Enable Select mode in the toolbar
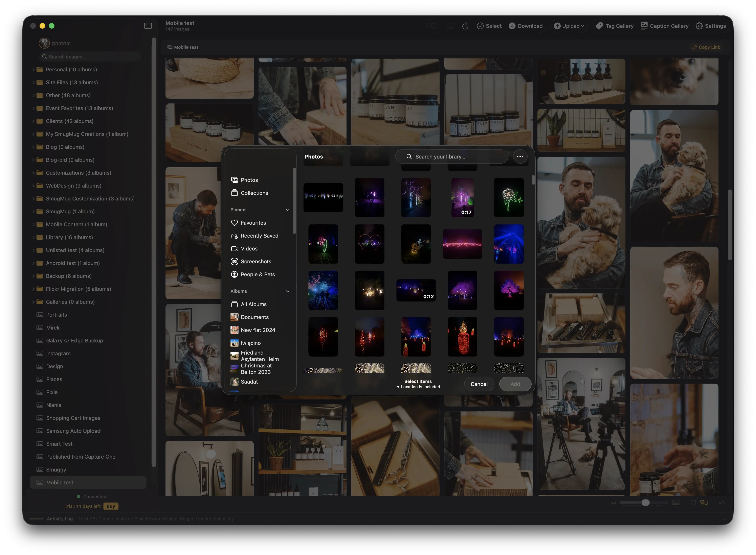 tap(489, 26)
